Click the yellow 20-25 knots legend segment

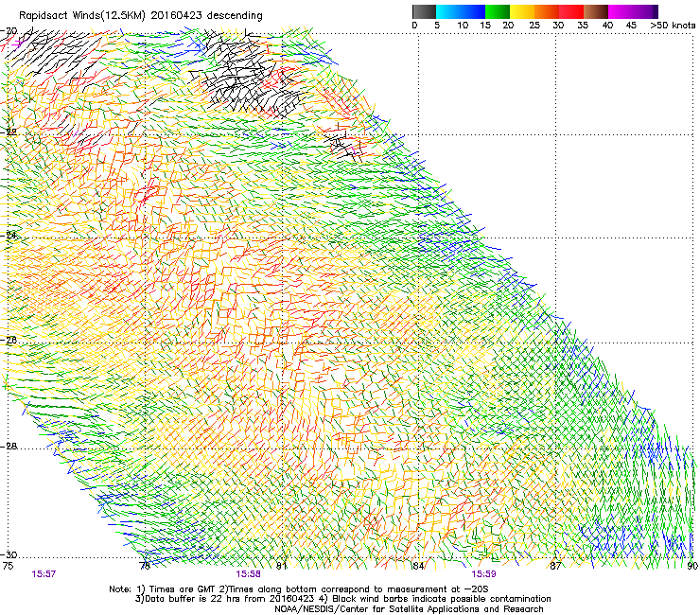click(522, 11)
